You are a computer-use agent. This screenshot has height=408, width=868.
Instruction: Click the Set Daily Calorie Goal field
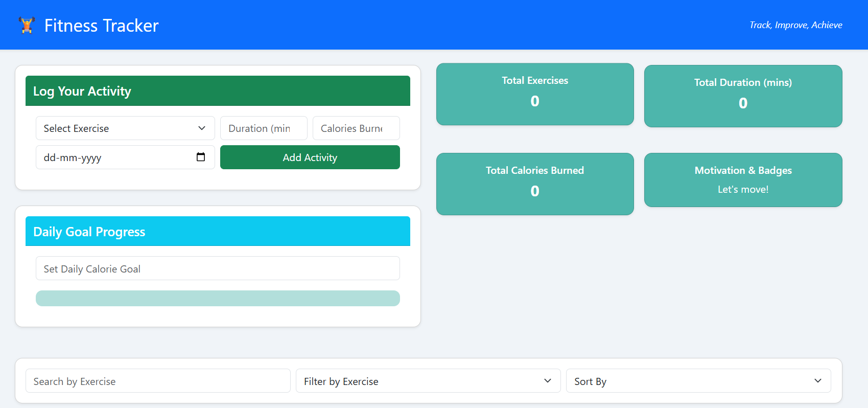218,268
